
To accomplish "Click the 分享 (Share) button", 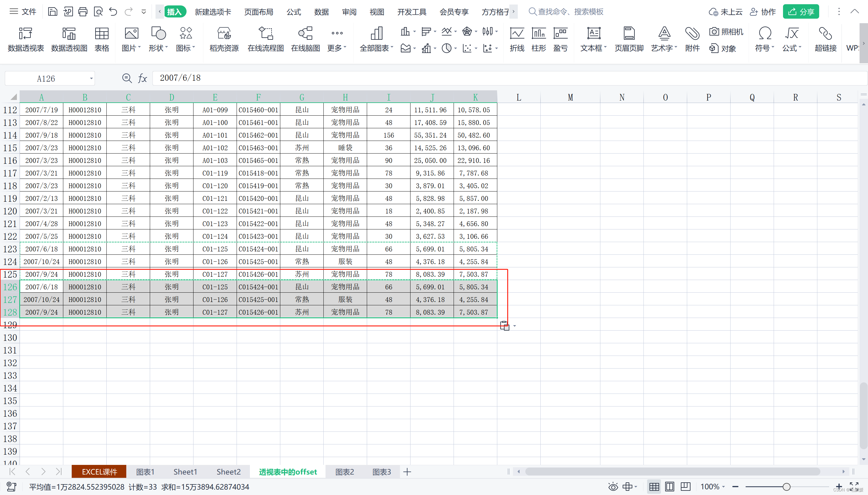I will pyautogui.click(x=800, y=12).
